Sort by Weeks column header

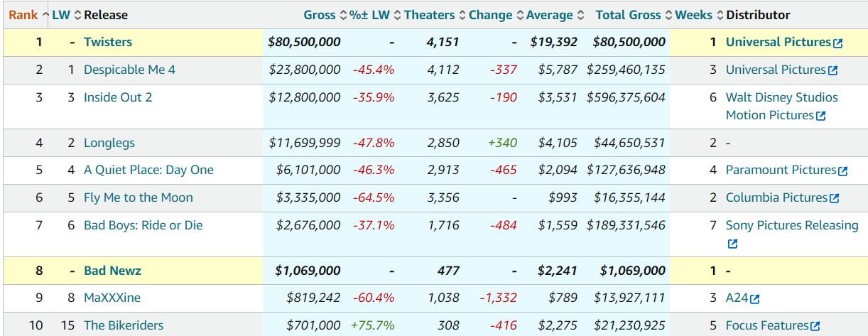point(693,15)
